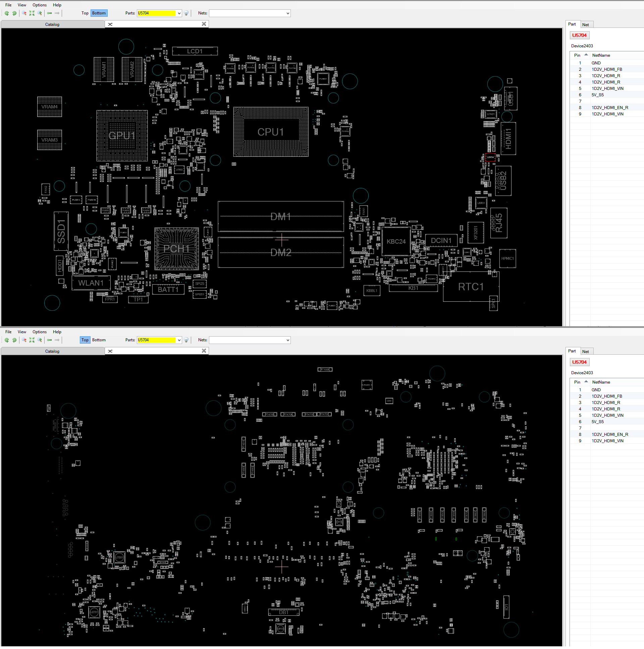This screenshot has height=649, width=644.
Task: Switch lower window to Bottom board side
Action: pyautogui.click(x=99, y=340)
